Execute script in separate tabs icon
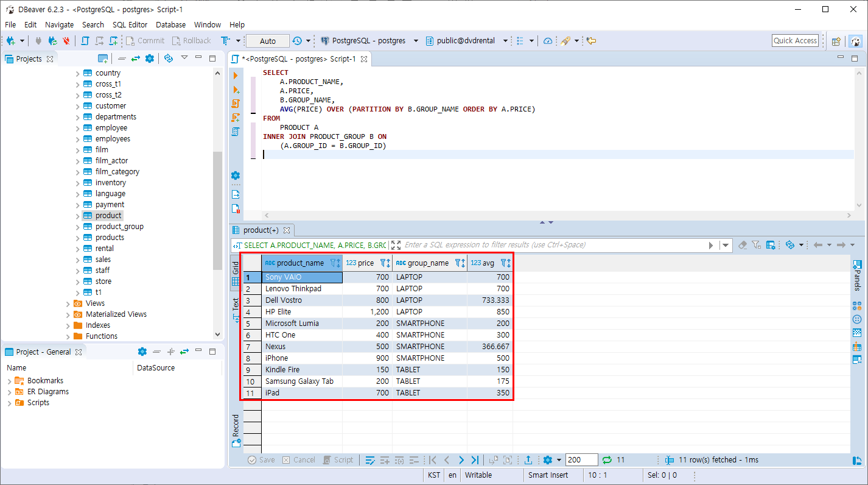This screenshot has height=485, width=868. click(236, 118)
